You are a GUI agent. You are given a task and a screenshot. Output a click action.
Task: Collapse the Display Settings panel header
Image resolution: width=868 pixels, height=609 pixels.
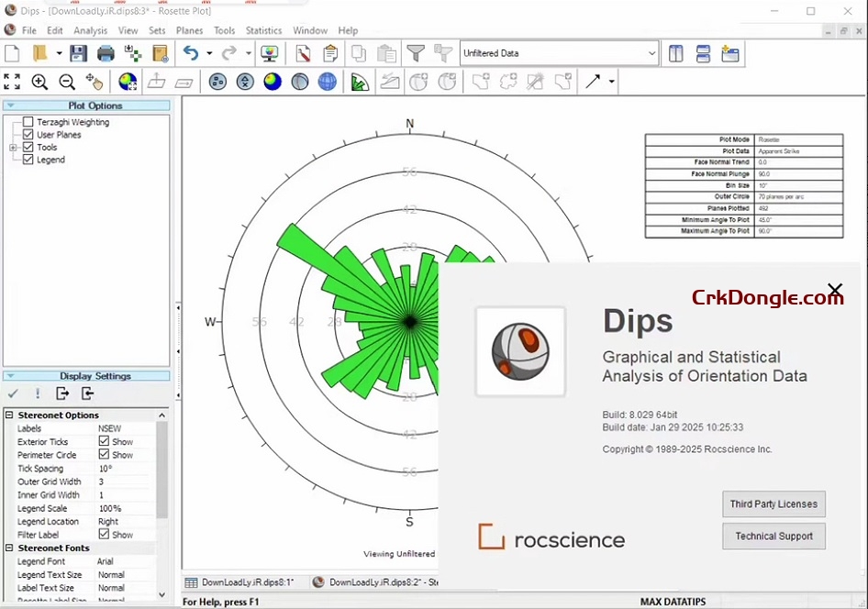click(x=10, y=375)
